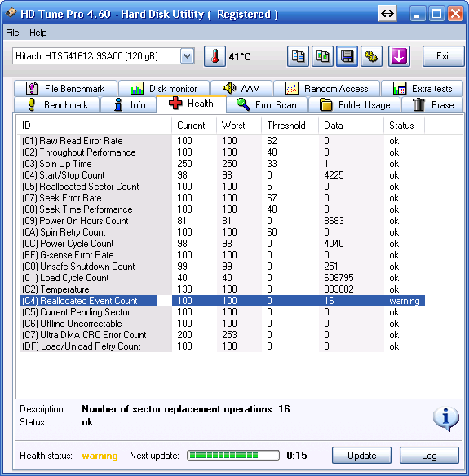
Task: Click the purple down-arrow minimize-to-tray icon
Action: tap(399, 56)
